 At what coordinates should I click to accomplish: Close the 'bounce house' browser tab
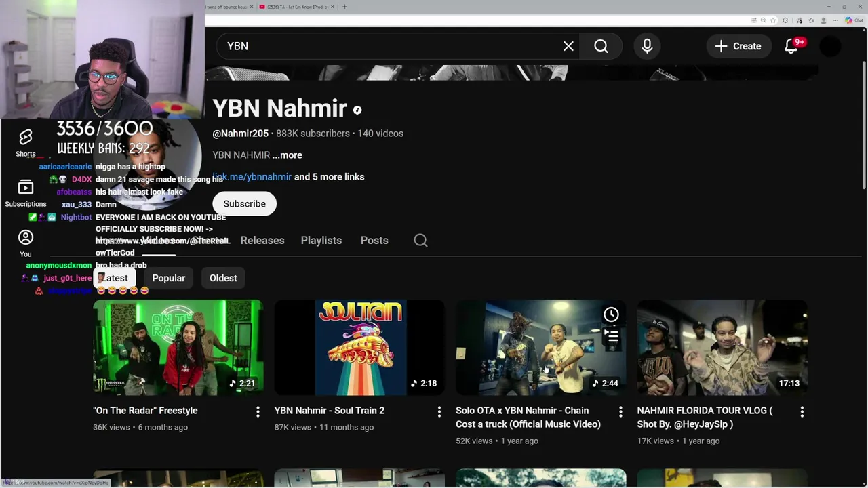[252, 7]
